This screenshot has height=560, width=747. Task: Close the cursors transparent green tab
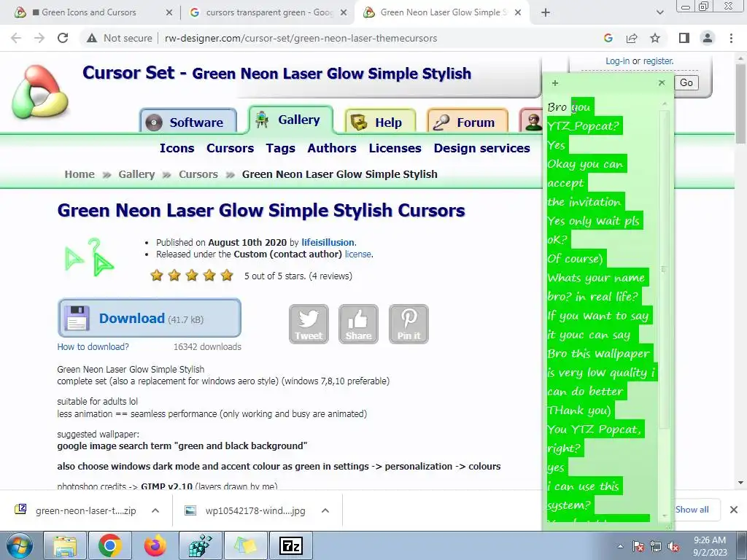[x=344, y=12]
